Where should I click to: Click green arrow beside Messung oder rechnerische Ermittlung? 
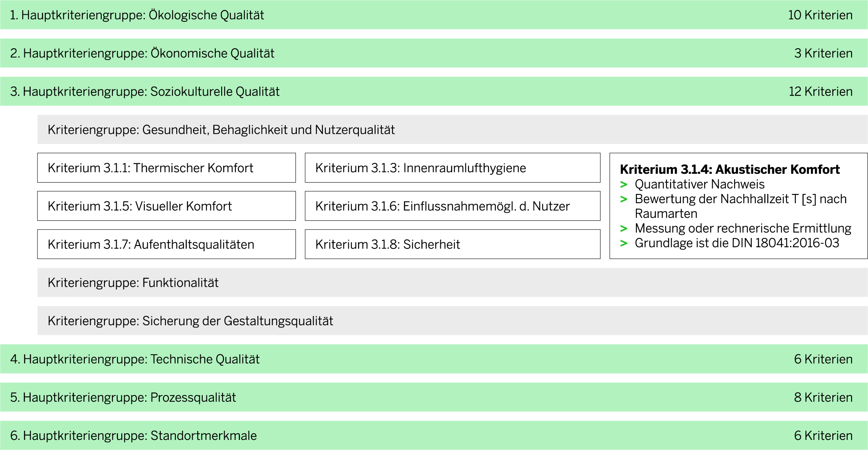(x=624, y=229)
